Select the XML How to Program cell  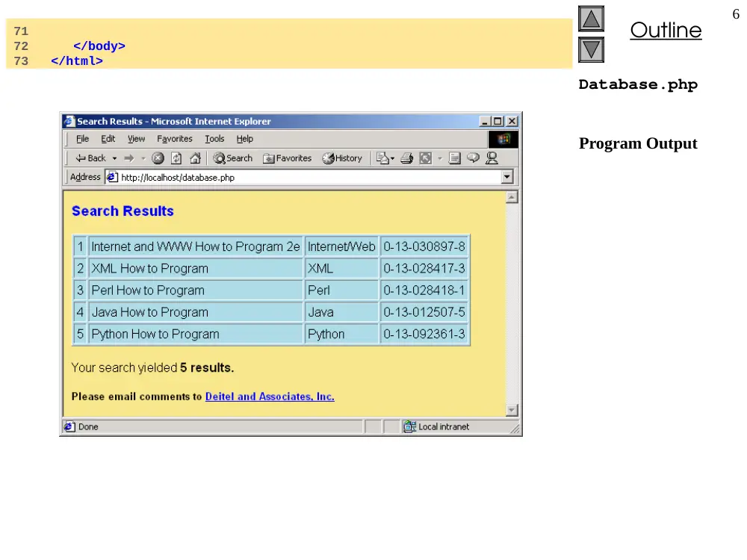(195, 269)
